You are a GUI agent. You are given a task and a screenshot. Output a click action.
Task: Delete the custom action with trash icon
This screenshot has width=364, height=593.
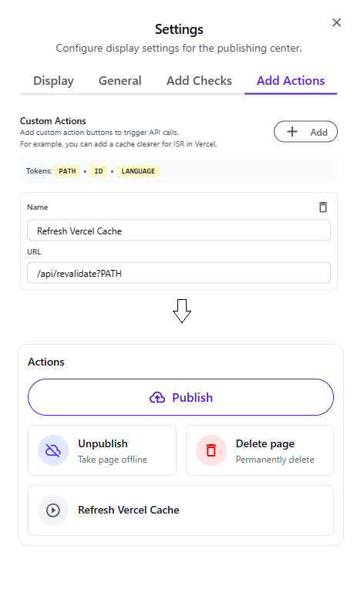[323, 207]
